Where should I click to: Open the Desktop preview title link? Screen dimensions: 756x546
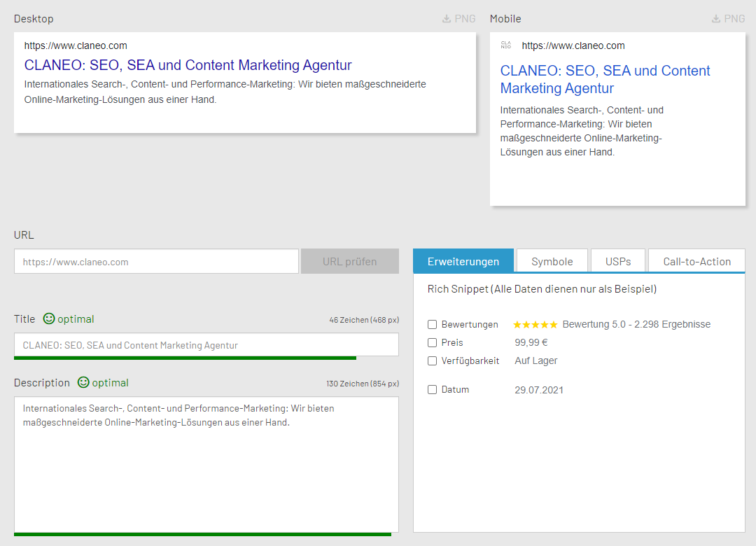click(188, 65)
